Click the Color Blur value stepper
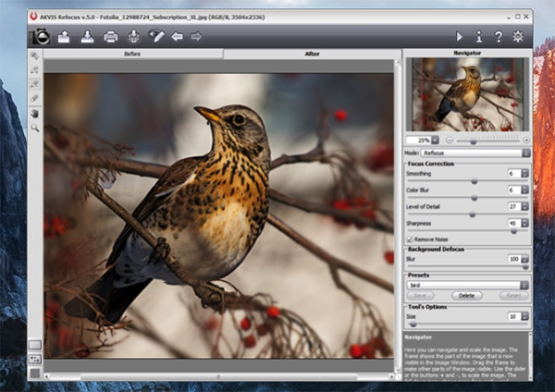The height and width of the screenshot is (392, 555). [x=524, y=190]
